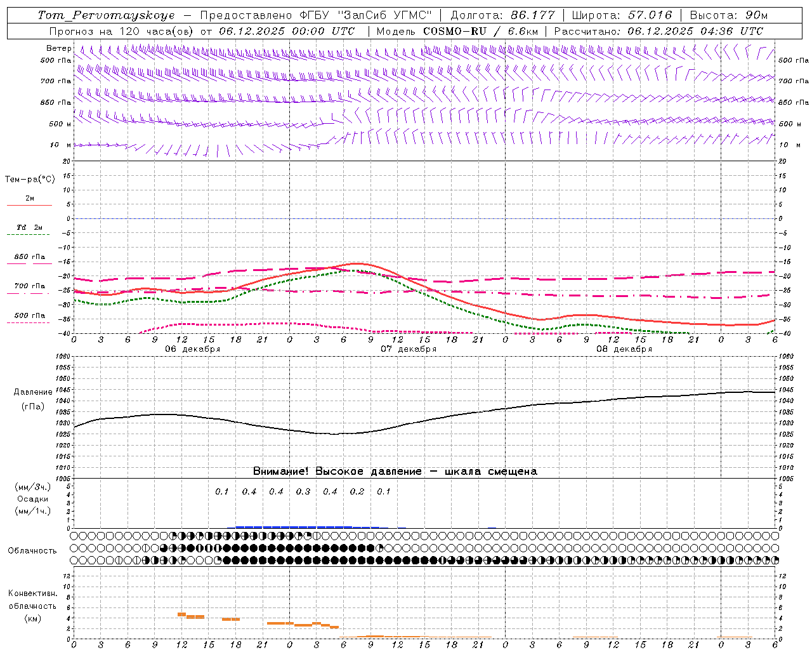
Task: Select the latitude value Широта: 57.016
Action: (622, 15)
